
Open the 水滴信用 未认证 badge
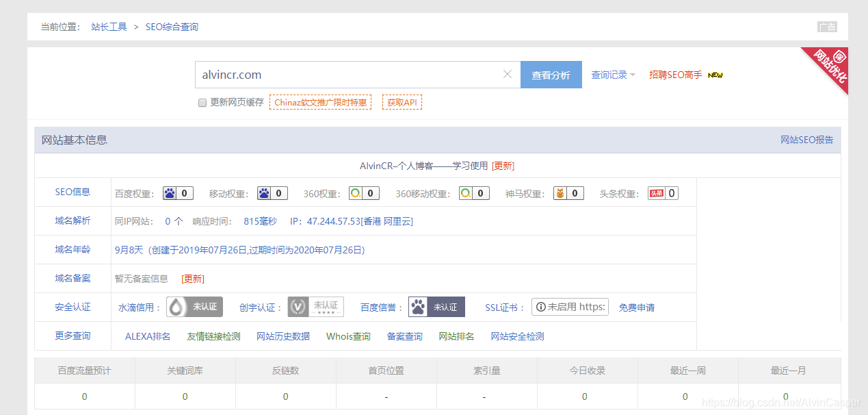tap(195, 307)
